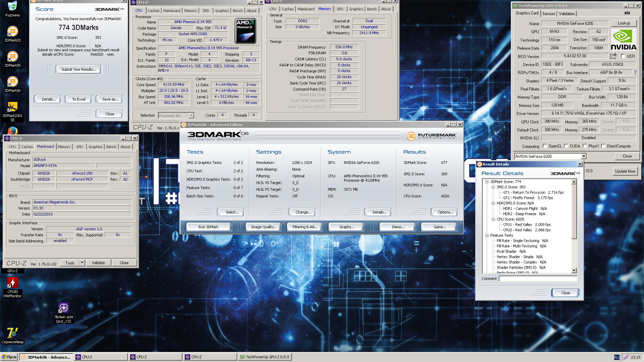Click the Graphs button in 3DMark06
Screen dimensions: 644x362
click(346, 227)
